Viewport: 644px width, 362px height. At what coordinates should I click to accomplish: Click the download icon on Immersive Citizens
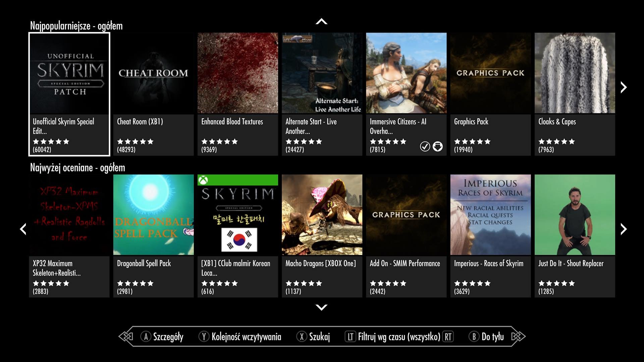pos(437,146)
